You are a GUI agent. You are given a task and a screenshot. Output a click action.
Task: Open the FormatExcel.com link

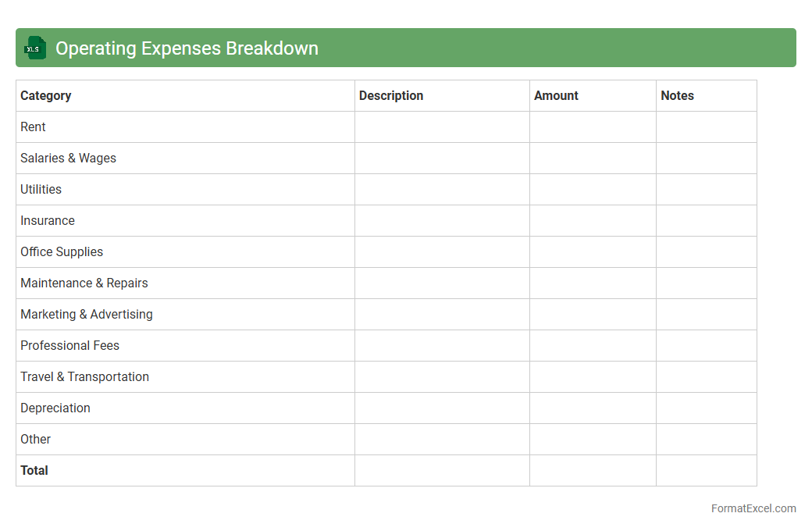[753, 508]
